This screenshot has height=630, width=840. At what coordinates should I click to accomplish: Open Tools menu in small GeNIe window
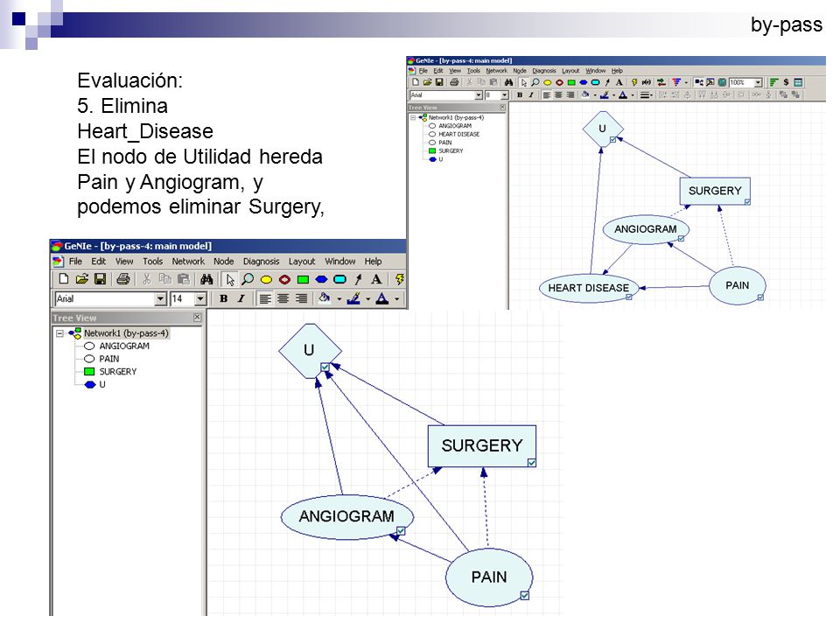[473, 71]
